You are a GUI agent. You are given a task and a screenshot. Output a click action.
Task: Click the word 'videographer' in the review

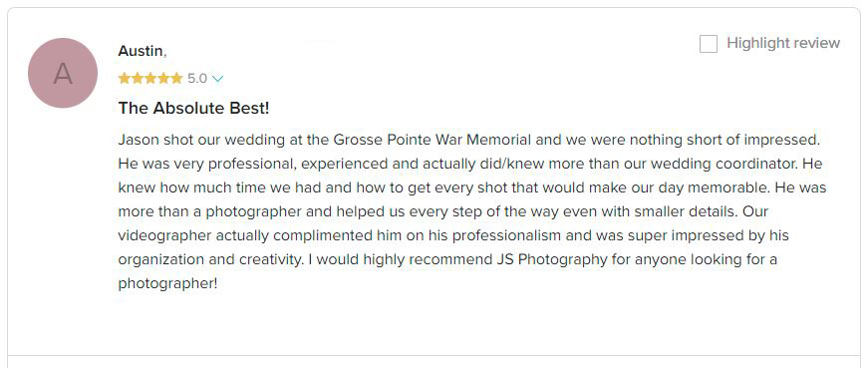[164, 235]
